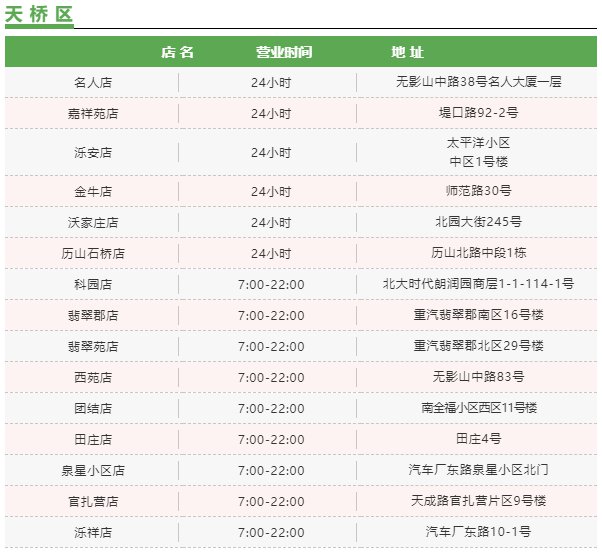This screenshot has width=602, height=552.
Task: Select the 嘉祥苑店 store name
Action: point(93,114)
